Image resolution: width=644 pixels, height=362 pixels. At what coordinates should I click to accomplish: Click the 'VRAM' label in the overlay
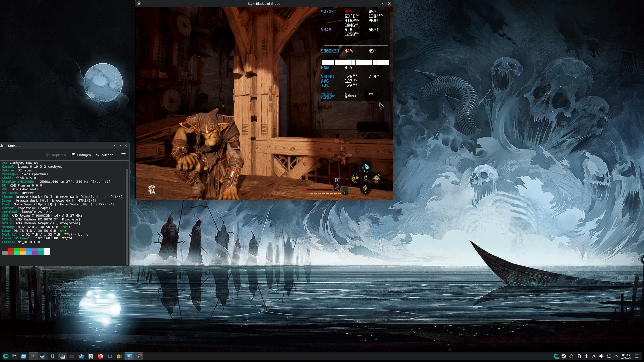click(x=326, y=30)
